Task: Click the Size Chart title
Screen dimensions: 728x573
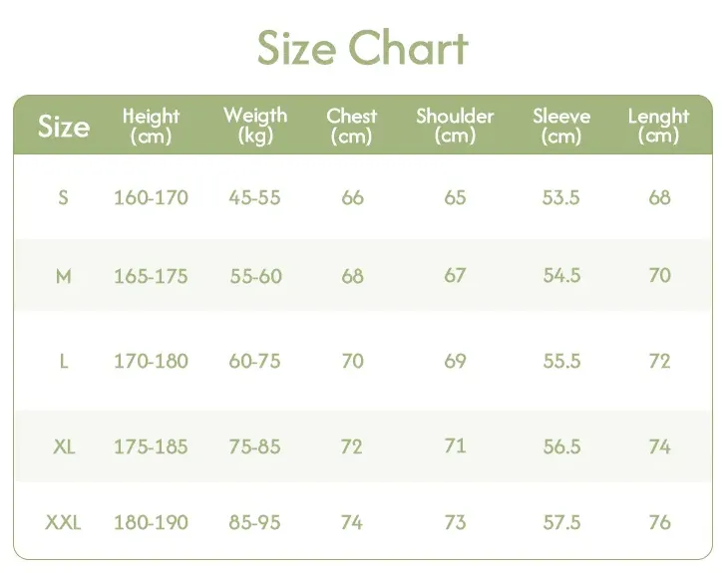Action: coord(363,48)
